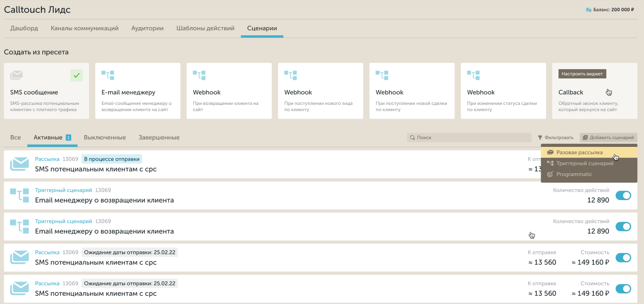Disable toggle on second Email менеджеру row
This screenshot has height=304, width=644.
tap(623, 226)
